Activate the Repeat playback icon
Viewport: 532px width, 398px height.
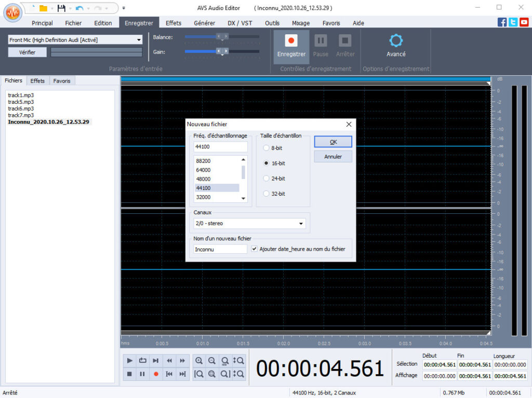click(142, 361)
